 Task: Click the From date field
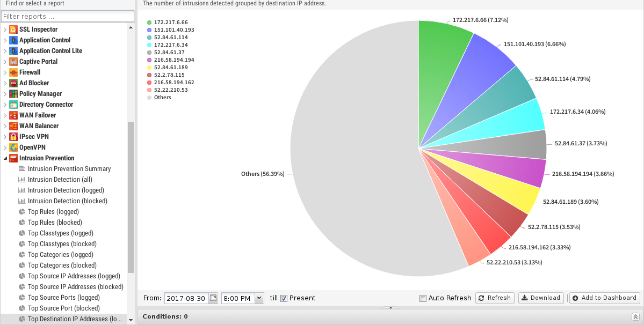coord(187,298)
